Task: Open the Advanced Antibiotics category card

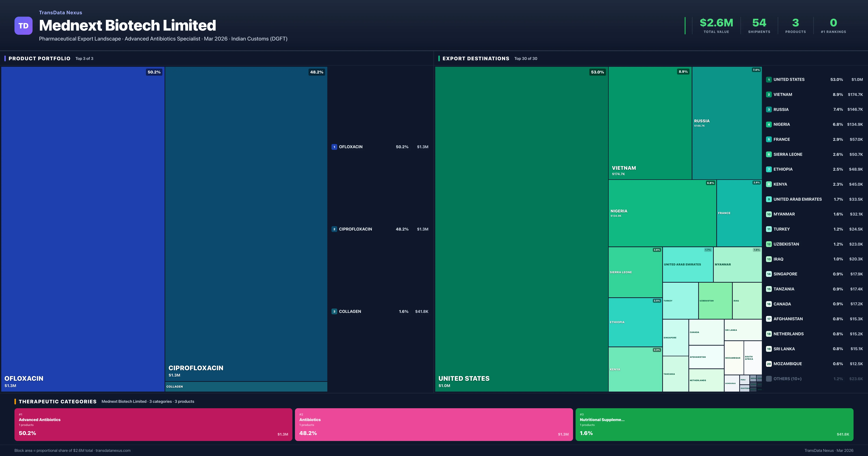Action: (153, 424)
